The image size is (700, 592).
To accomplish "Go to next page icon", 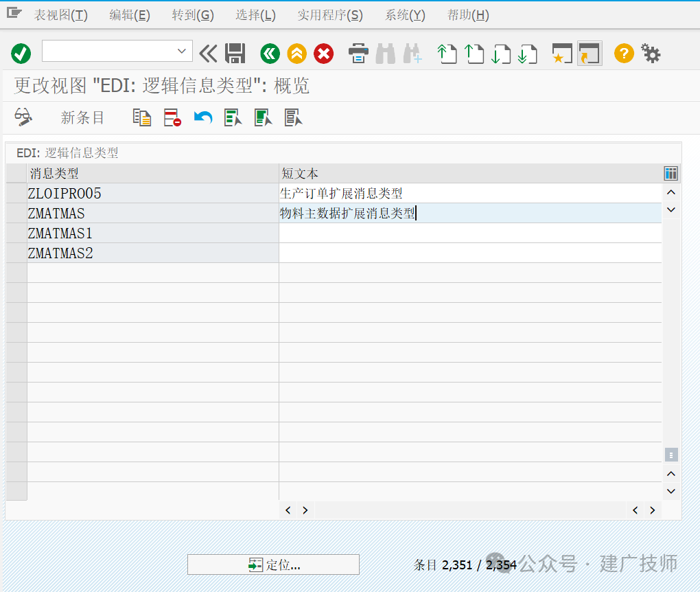I will point(501,54).
